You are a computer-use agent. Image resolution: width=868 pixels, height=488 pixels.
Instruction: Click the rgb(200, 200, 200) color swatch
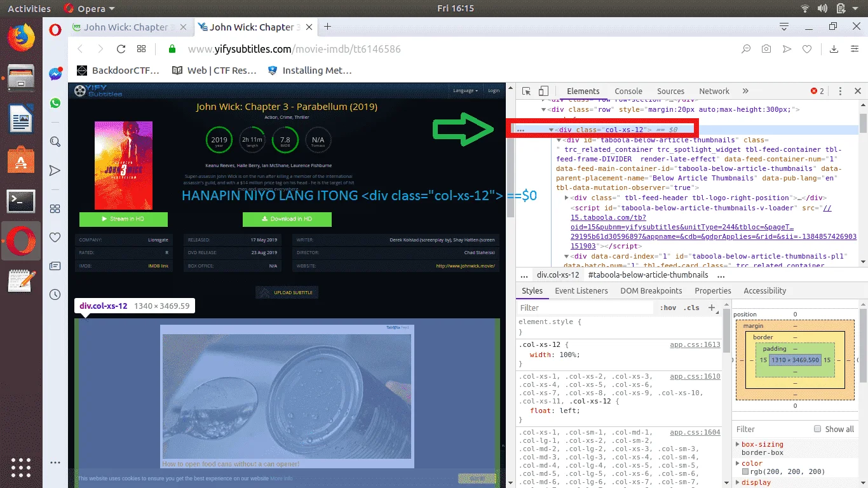tap(745, 471)
